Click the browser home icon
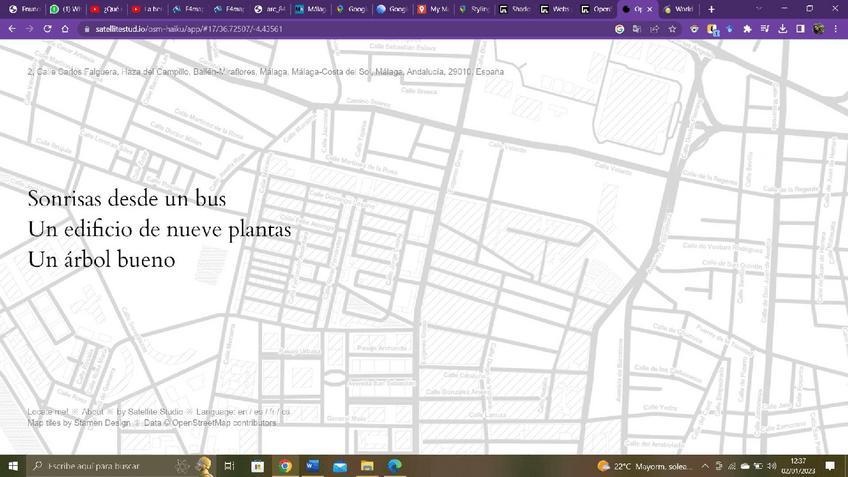This screenshot has height=477, width=848. 65,29
